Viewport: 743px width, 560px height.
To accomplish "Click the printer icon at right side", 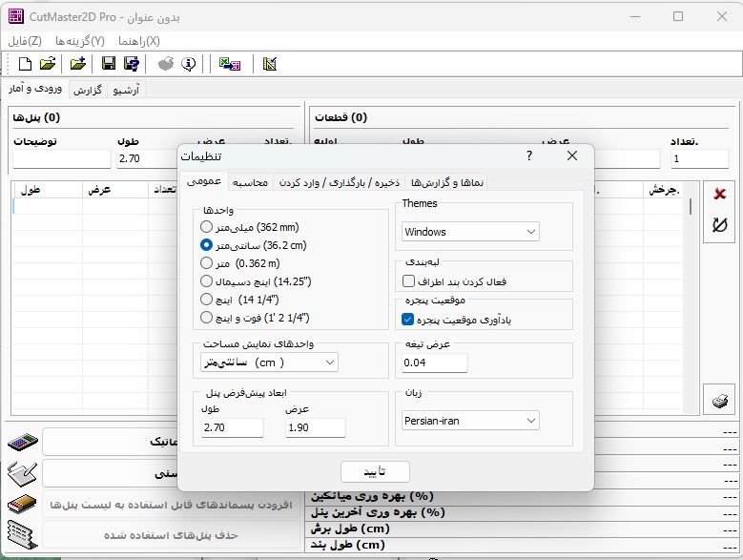I will [720, 402].
